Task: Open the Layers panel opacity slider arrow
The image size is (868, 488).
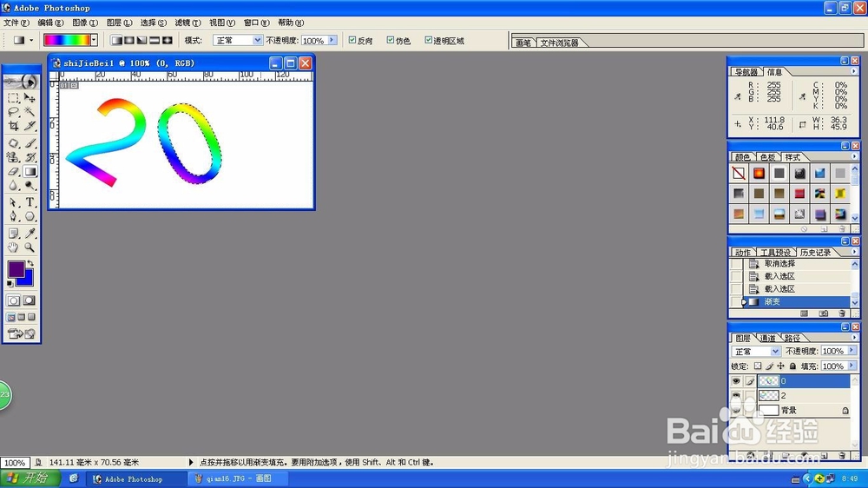Action: 852,351
